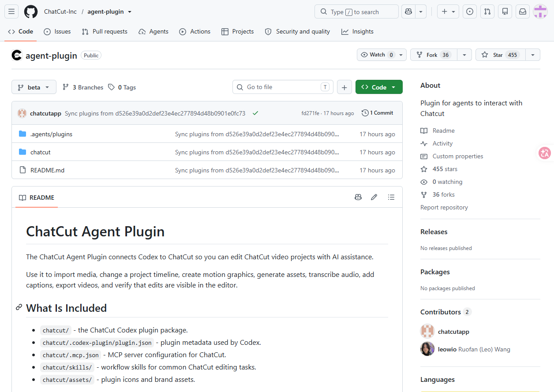Click chatcutapp contributor avatar

(427, 331)
